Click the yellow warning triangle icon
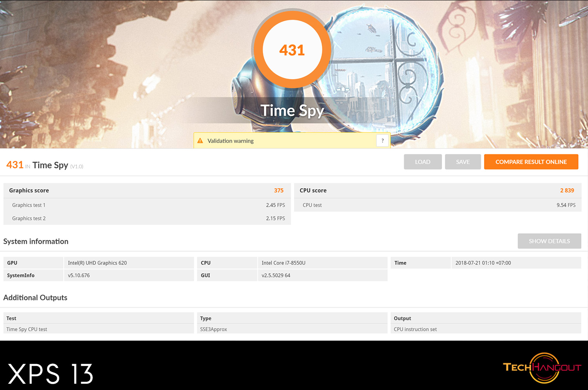Image resolution: width=588 pixels, height=390 pixels. pyautogui.click(x=200, y=141)
